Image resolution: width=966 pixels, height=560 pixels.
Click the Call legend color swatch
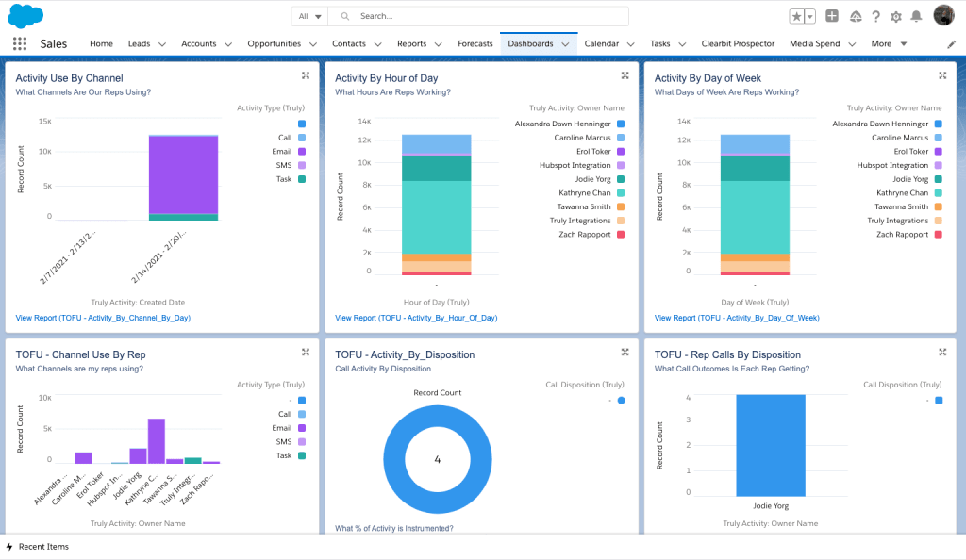pyautogui.click(x=303, y=137)
